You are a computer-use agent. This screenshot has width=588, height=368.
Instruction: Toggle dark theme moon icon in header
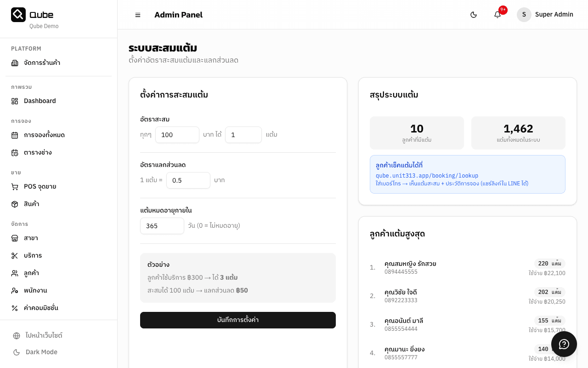coord(474,15)
